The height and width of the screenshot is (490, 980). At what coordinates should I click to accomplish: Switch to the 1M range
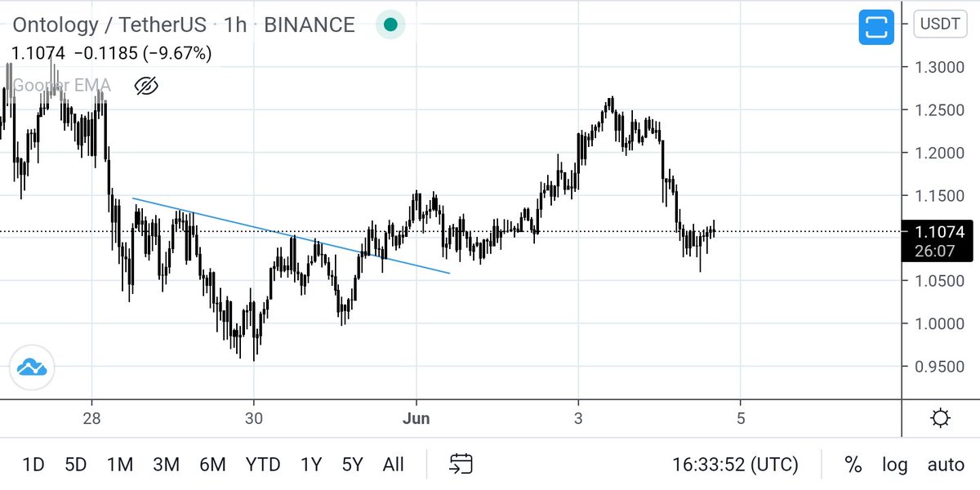coord(119,464)
